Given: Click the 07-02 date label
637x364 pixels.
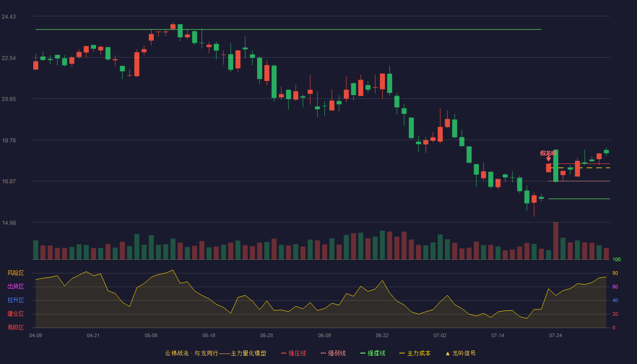Looking at the screenshot, I should pos(440,335).
